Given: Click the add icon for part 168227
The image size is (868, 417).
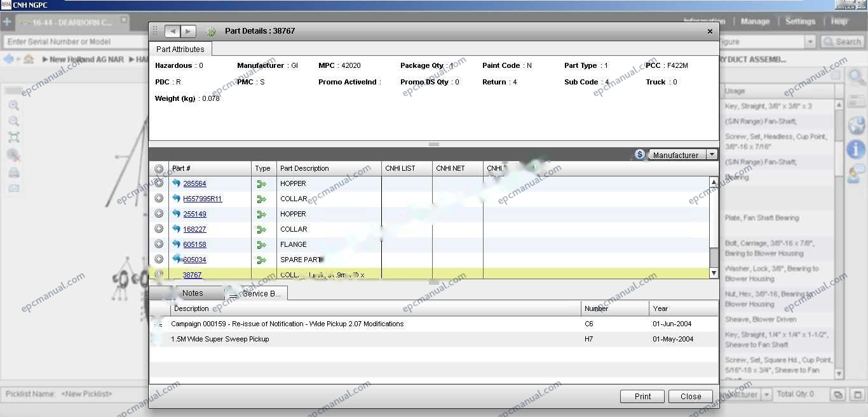Looking at the screenshot, I should pyautogui.click(x=159, y=229).
